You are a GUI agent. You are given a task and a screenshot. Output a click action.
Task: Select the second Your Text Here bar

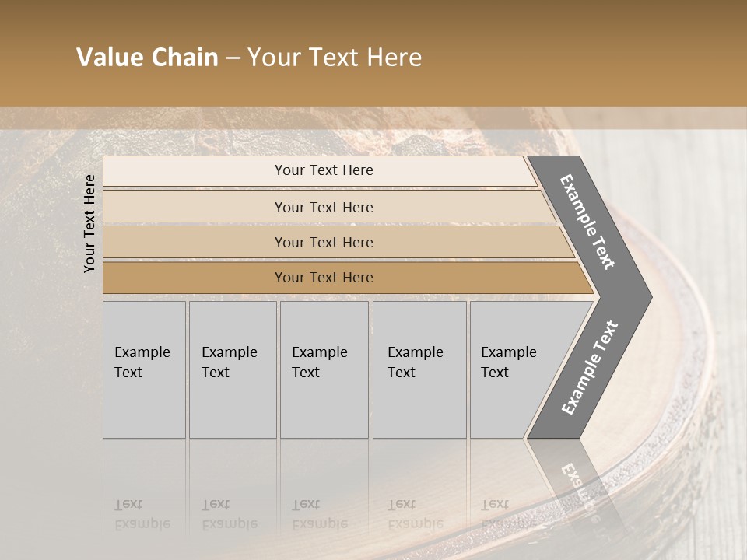pos(323,207)
